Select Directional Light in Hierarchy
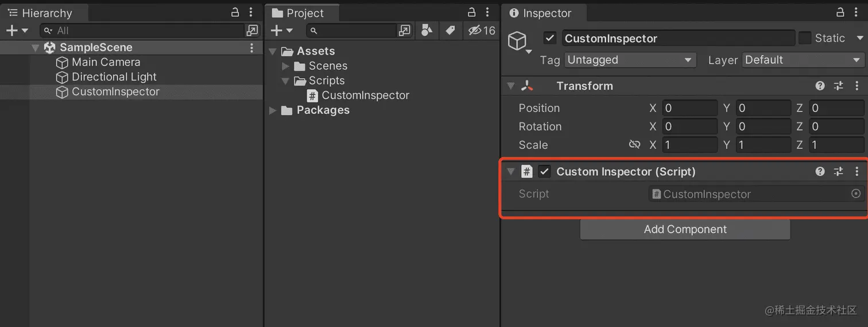The image size is (868, 327). click(114, 77)
